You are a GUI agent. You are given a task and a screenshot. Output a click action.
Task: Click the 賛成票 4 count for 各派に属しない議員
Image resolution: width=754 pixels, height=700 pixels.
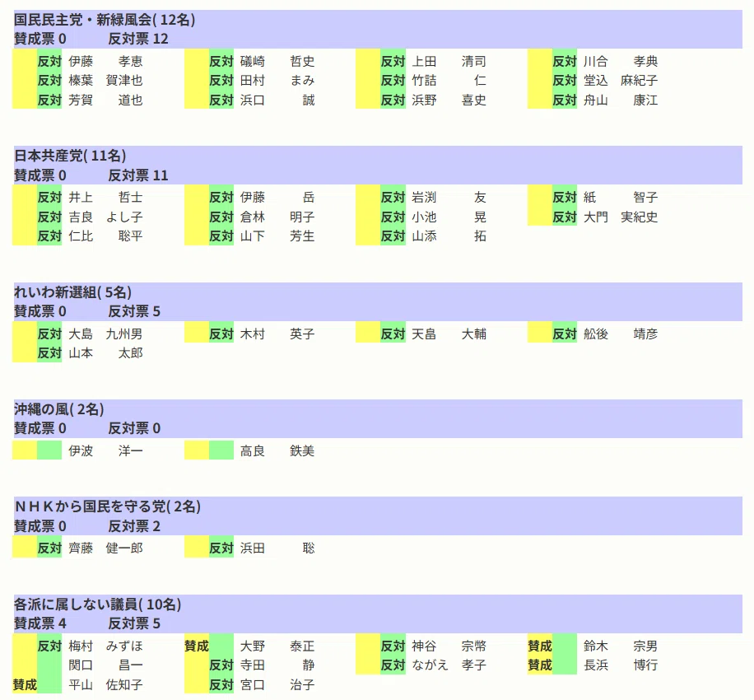point(40,623)
